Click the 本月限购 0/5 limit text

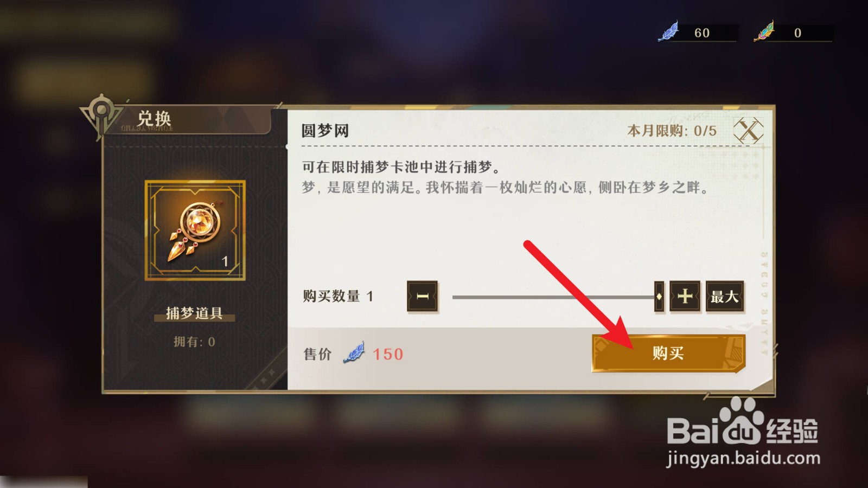(x=672, y=131)
